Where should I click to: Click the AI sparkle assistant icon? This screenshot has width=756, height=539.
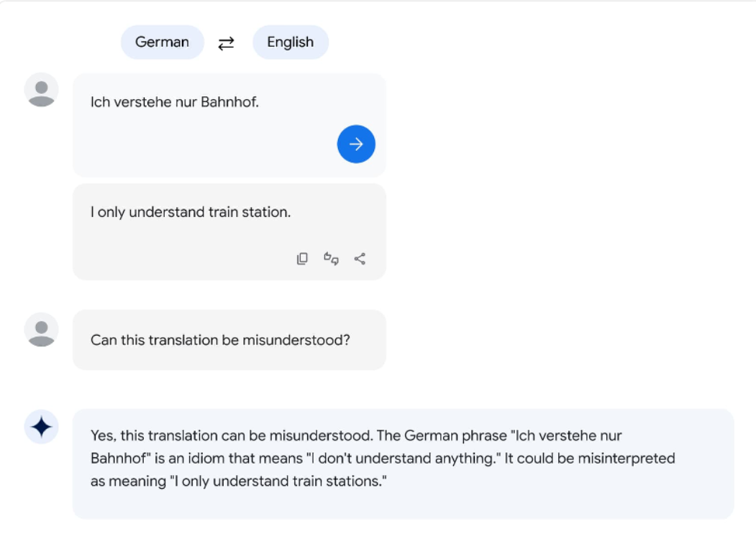(42, 427)
